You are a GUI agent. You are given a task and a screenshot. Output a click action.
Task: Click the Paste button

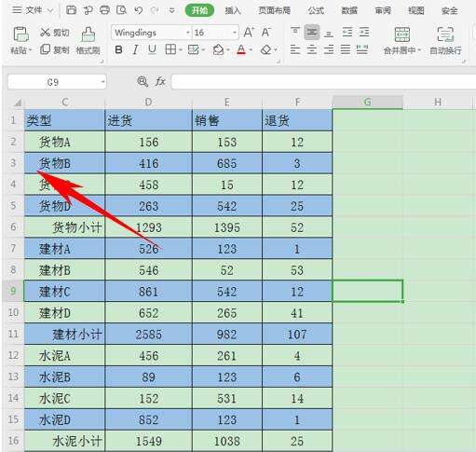(x=20, y=40)
